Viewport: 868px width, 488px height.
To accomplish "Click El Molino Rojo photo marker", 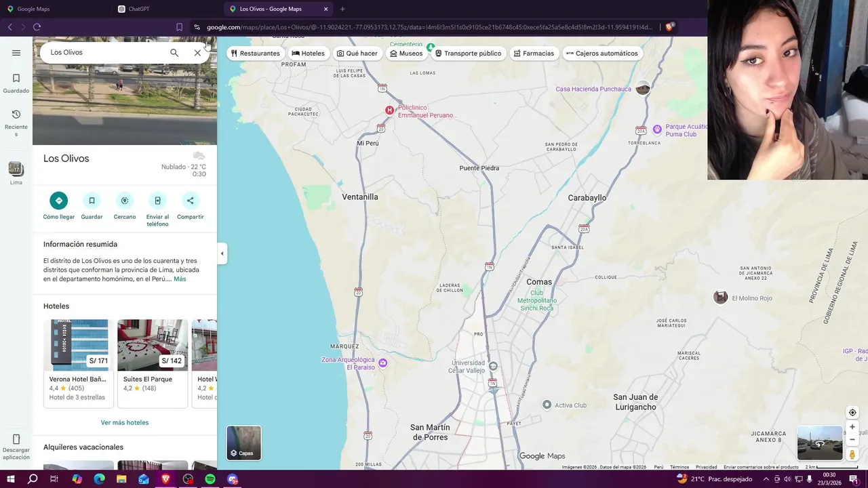I will [721, 298].
